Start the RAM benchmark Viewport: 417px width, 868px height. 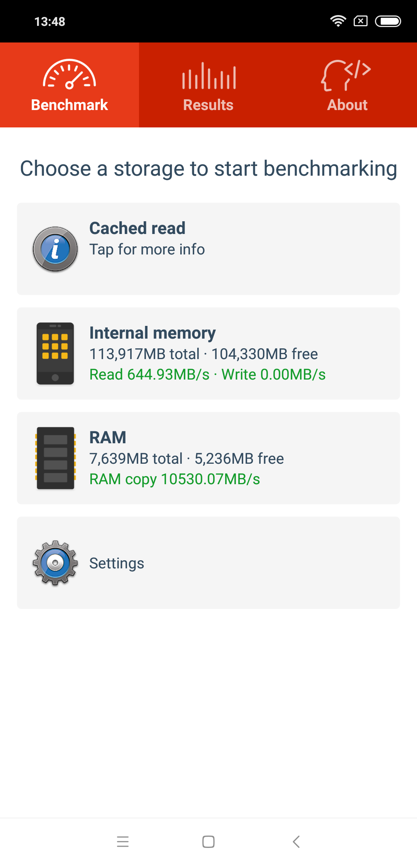point(208,458)
